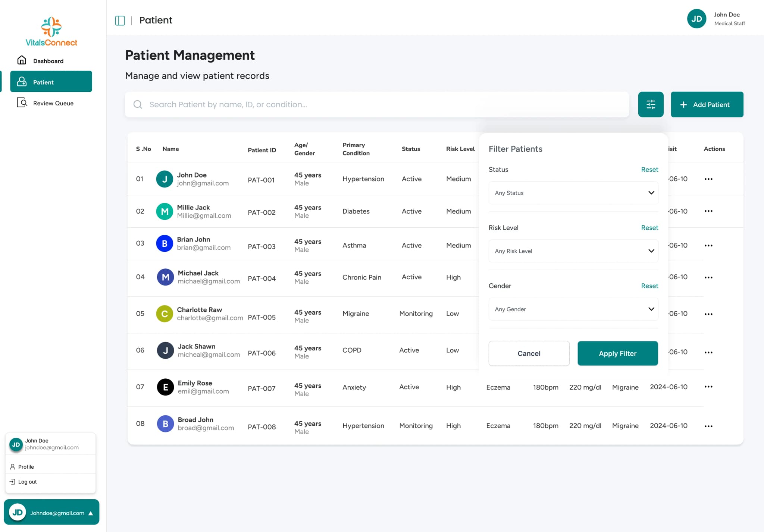Reset the Status filter

[649, 170]
